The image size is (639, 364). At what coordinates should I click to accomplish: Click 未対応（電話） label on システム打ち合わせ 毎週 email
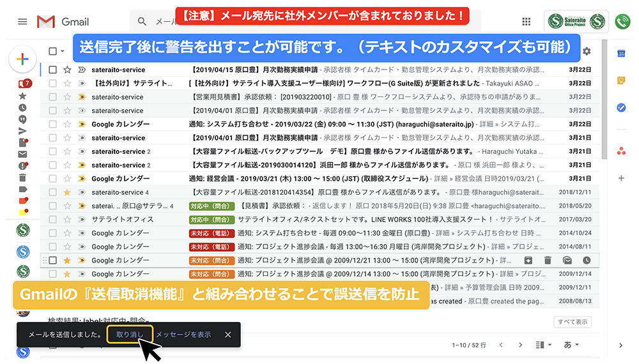point(212,233)
